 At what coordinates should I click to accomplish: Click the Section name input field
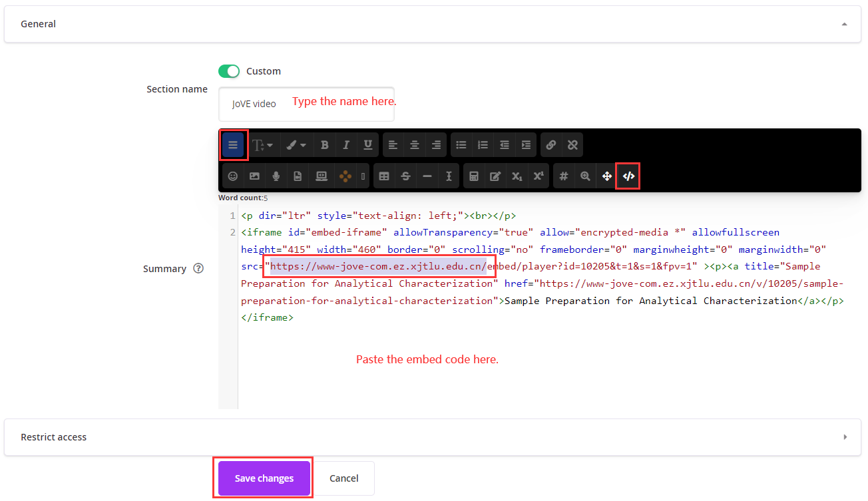[306, 104]
